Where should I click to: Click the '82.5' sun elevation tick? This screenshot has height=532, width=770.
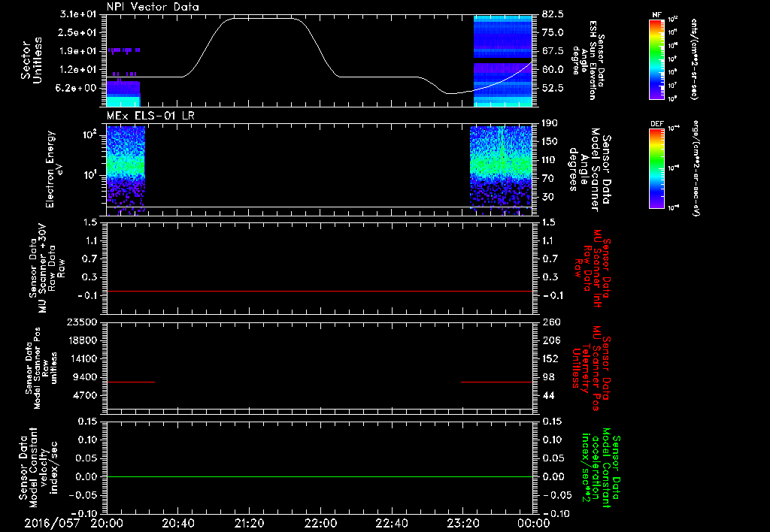pyautogui.click(x=553, y=14)
